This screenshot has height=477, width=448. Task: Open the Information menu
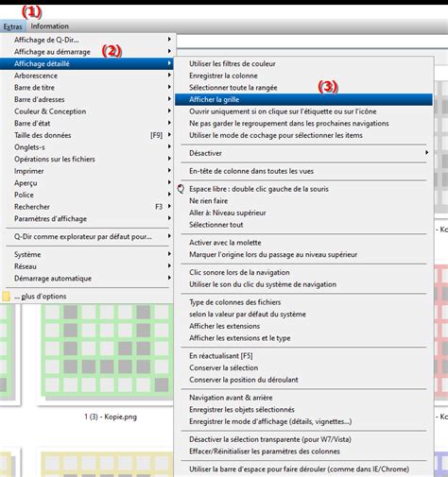pyautogui.click(x=49, y=26)
